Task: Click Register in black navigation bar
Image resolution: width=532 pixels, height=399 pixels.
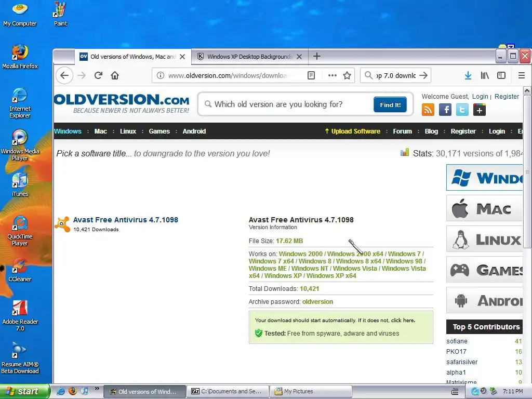Action: tap(463, 131)
